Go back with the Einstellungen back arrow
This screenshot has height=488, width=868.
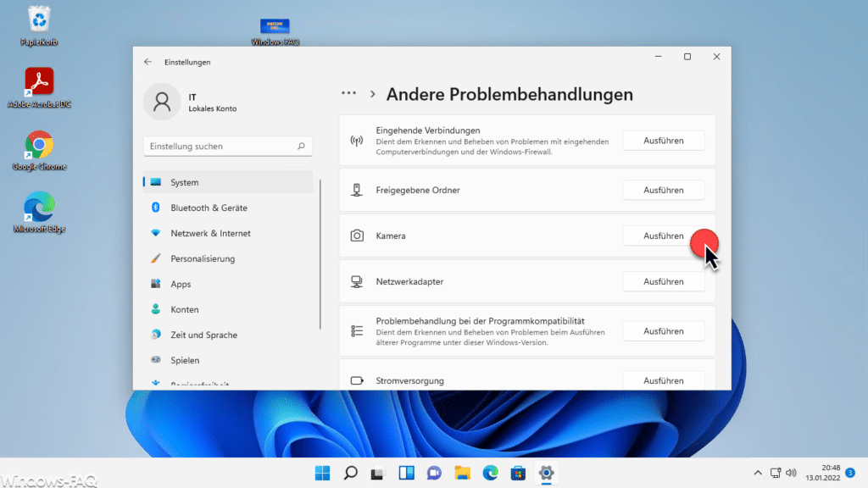147,62
